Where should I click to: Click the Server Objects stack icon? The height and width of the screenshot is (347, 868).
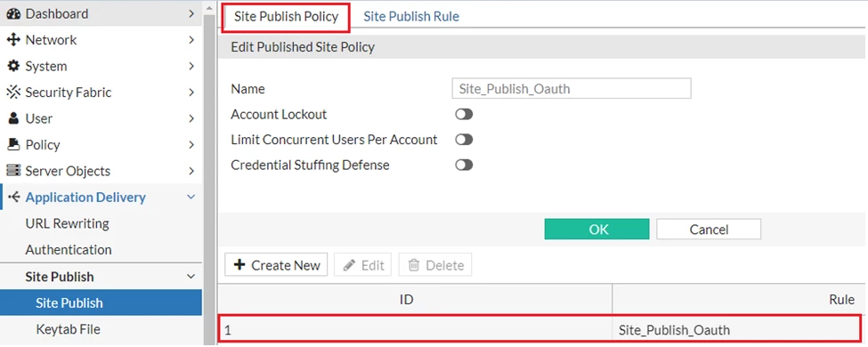coord(13,171)
